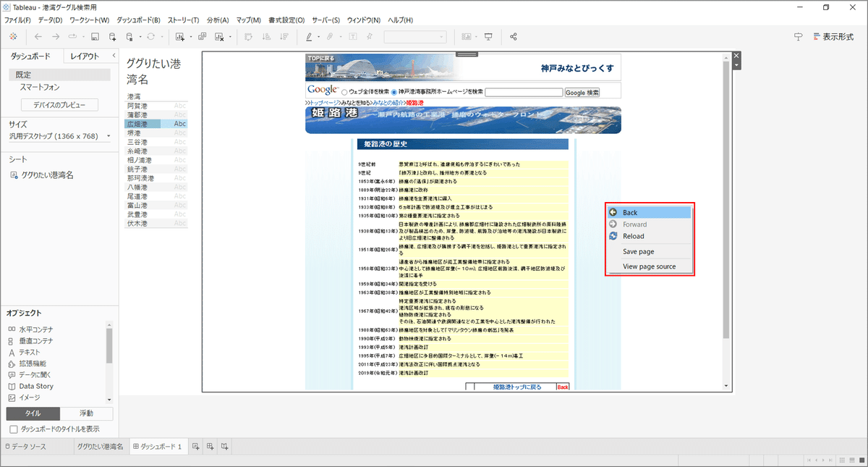868x467 pixels.
Task: Click the TOPに戻る link on the web page
Action: tap(320, 58)
